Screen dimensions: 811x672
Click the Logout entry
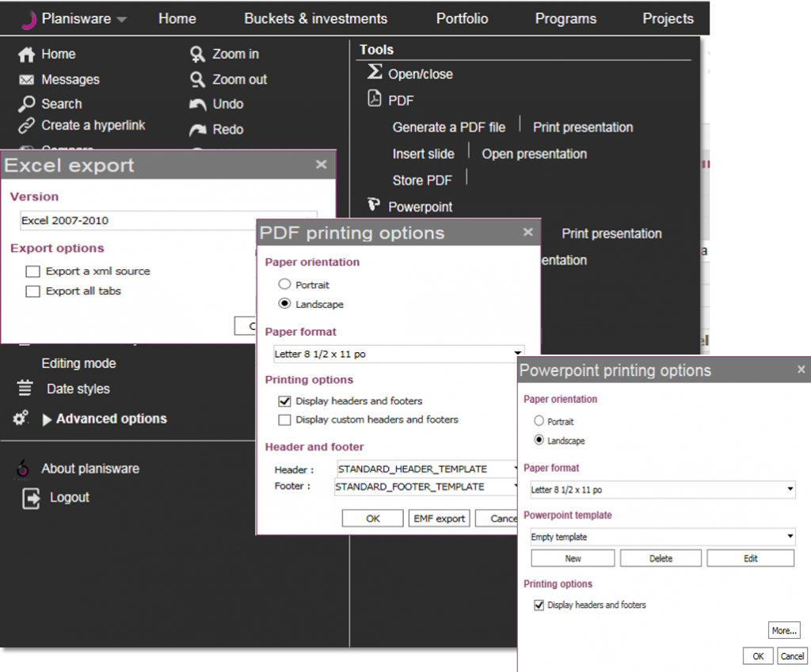(70, 497)
